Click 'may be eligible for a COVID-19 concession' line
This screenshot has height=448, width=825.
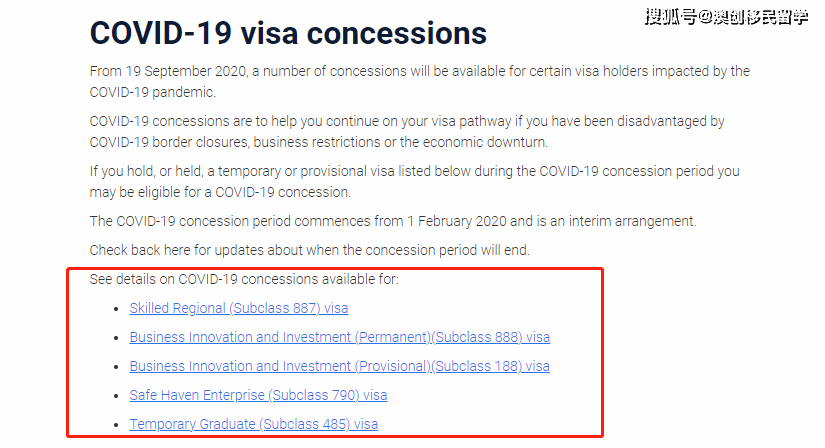tap(220, 192)
